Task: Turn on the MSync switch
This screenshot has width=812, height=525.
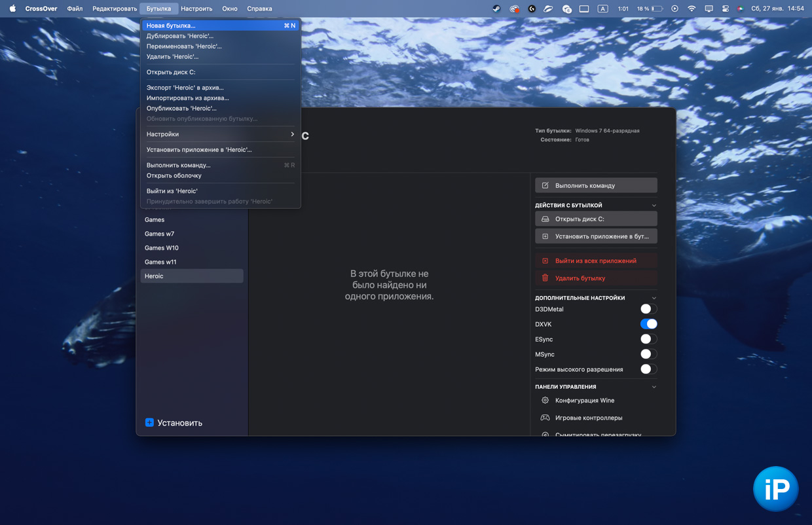Action: [648, 354]
